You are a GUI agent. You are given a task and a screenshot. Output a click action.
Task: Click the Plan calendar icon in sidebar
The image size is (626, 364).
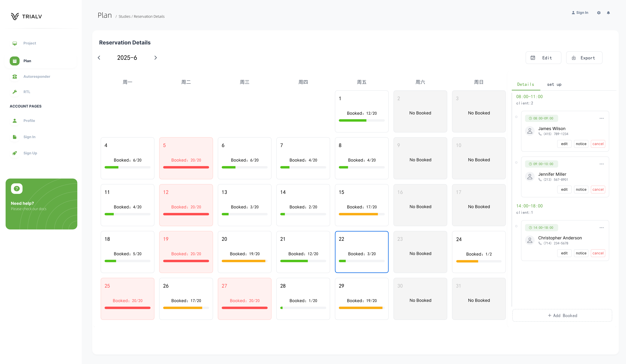(x=15, y=61)
